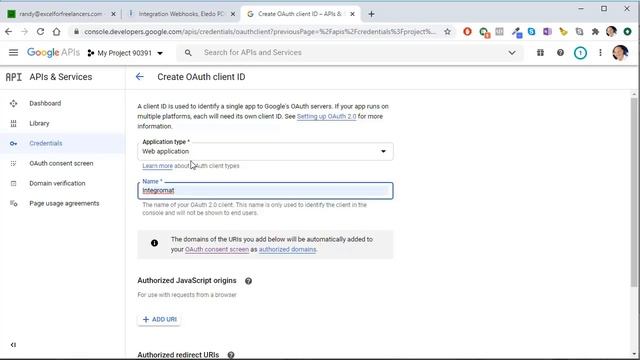Click the Name field containing Integromat
640x360 pixels.
pyautogui.click(x=265, y=191)
